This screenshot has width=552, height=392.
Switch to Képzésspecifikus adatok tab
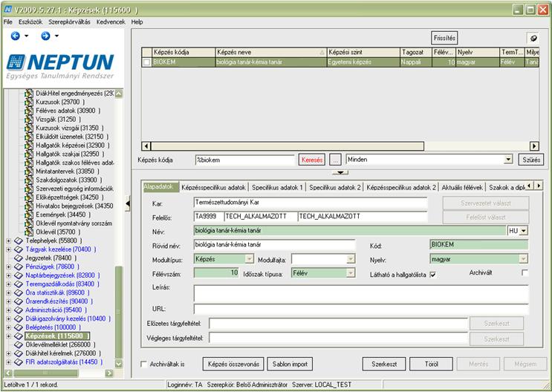[213, 188]
